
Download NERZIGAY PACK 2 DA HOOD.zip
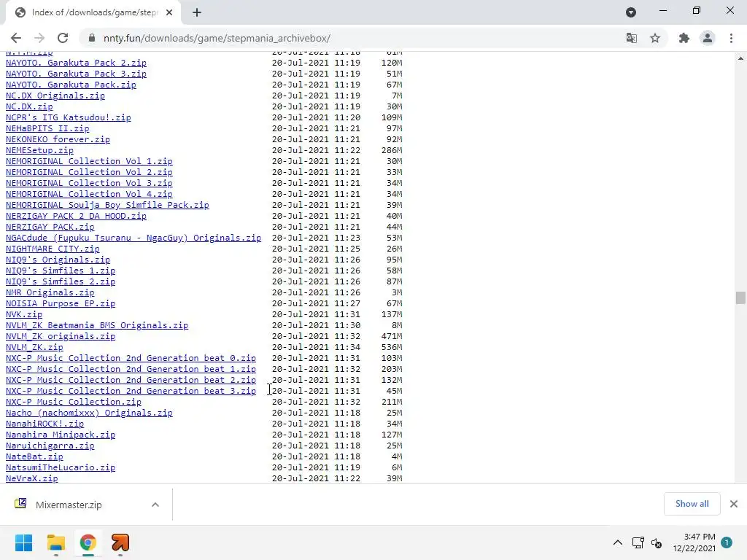[76, 216]
